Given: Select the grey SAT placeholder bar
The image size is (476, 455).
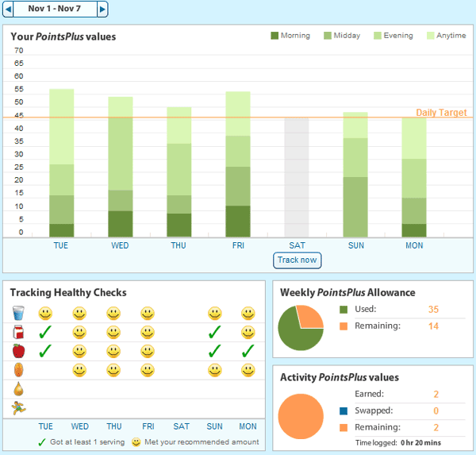Looking at the screenshot, I should pyautogui.click(x=297, y=177).
